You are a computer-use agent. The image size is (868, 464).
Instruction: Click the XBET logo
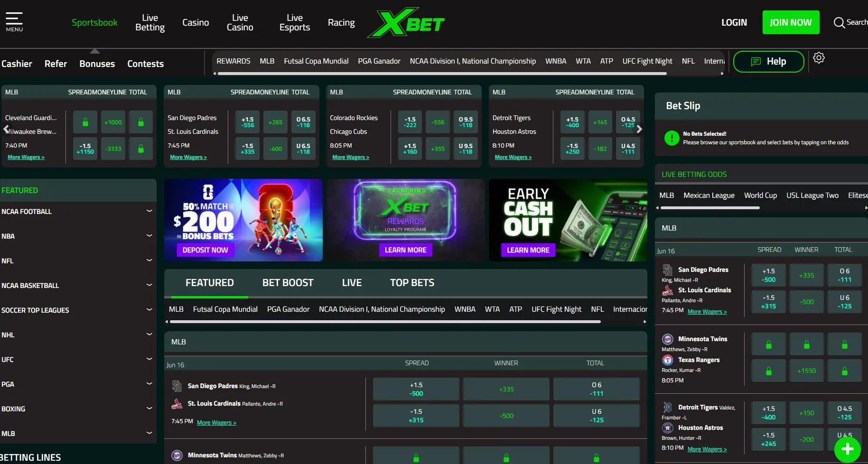pos(406,22)
